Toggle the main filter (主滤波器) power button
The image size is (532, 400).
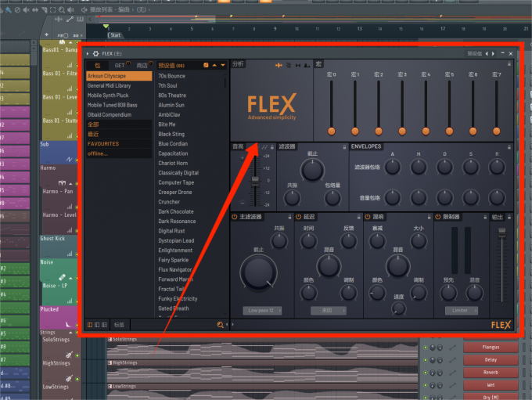coord(235,216)
